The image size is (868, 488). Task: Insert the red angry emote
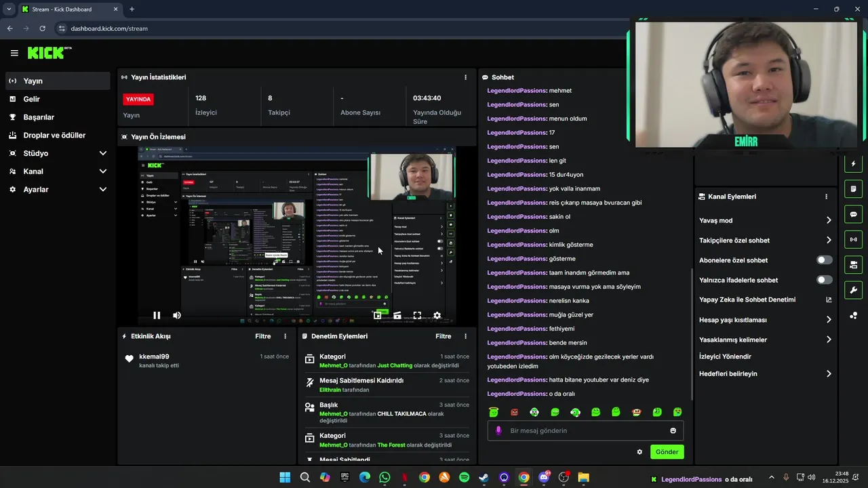[x=514, y=412]
